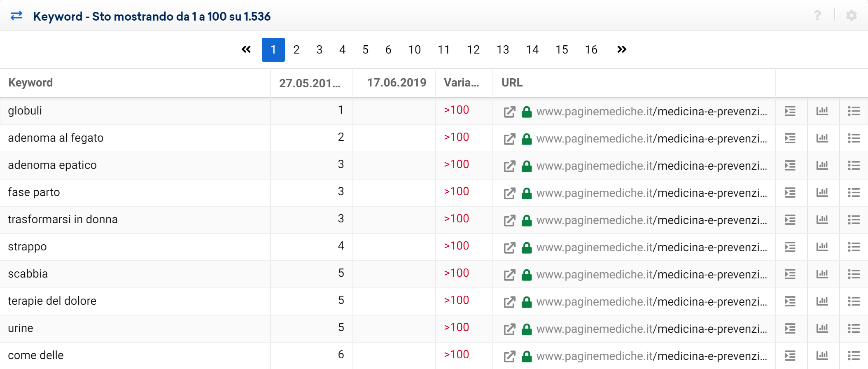Open external link icon for globuli row
This screenshot has width=868, height=369.
[509, 112]
